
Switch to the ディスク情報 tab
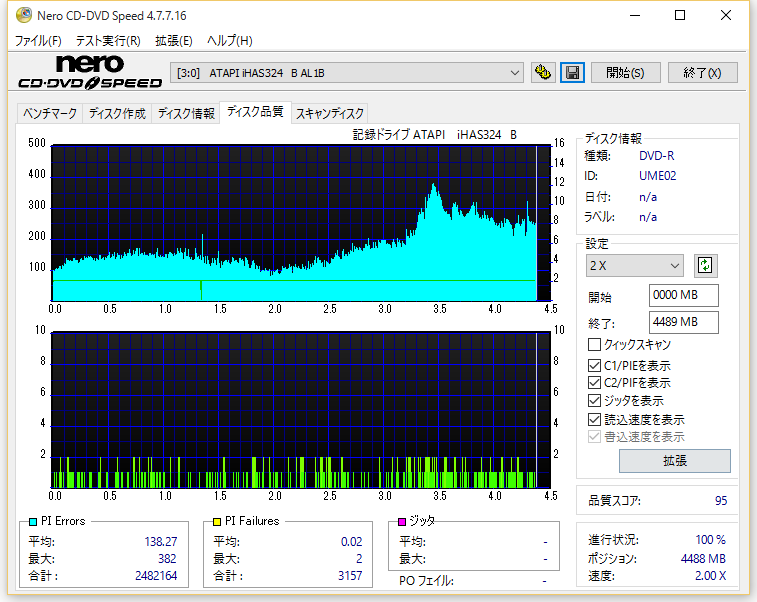tap(186, 113)
